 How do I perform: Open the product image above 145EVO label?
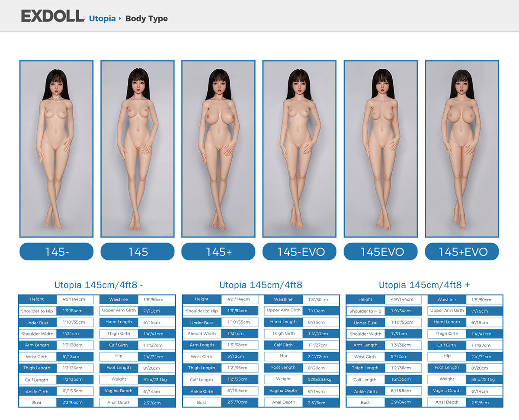(x=381, y=149)
